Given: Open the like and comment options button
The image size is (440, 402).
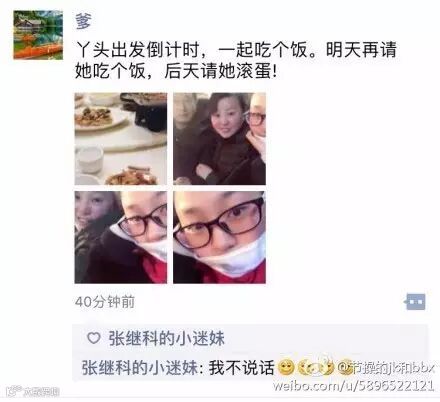Looking at the screenshot, I should [x=415, y=302].
